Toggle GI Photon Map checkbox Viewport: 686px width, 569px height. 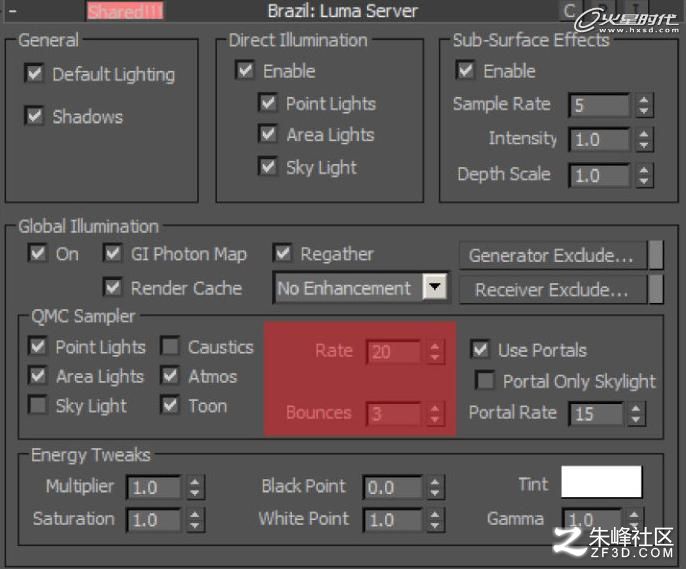click(x=112, y=253)
